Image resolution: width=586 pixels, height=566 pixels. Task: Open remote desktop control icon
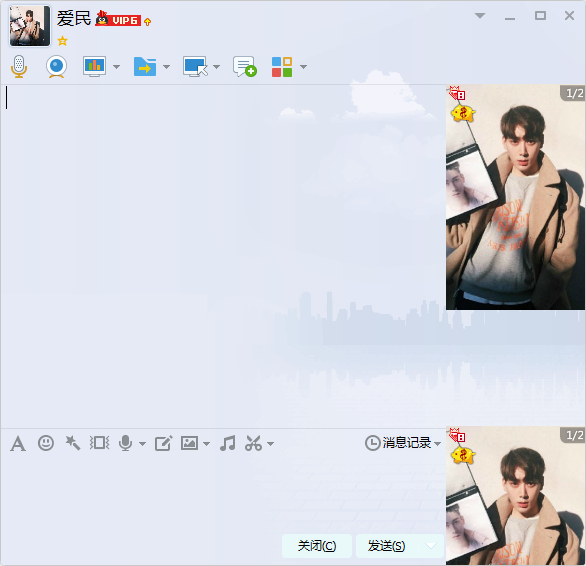[x=195, y=67]
